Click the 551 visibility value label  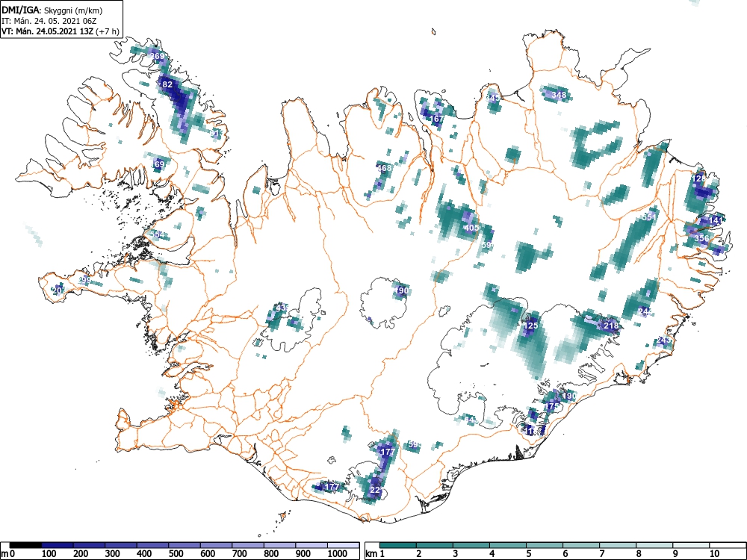click(649, 217)
